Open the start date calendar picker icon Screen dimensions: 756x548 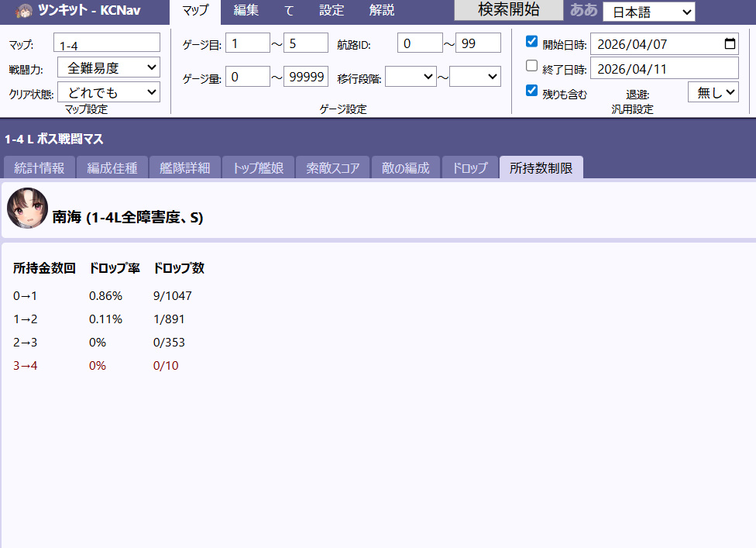pyautogui.click(x=729, y=44)
